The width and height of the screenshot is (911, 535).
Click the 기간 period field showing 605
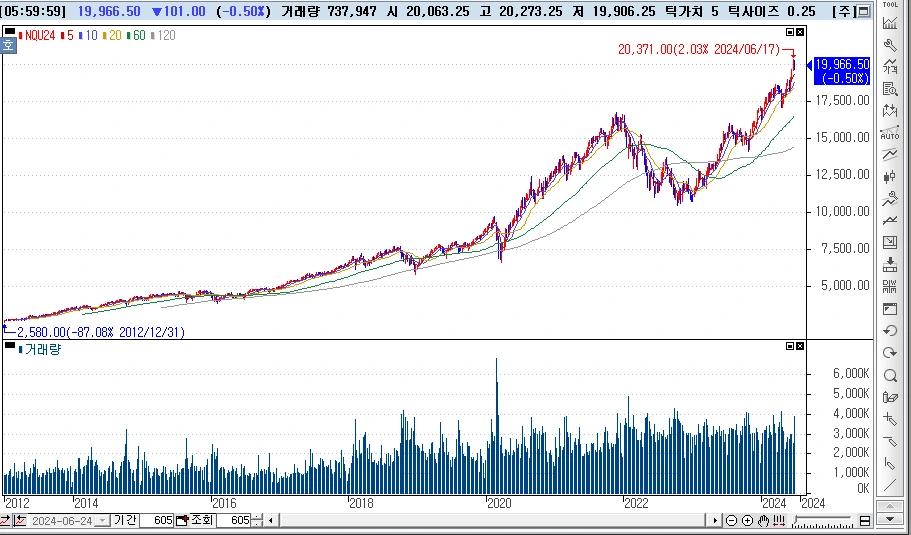pos(156,520)
